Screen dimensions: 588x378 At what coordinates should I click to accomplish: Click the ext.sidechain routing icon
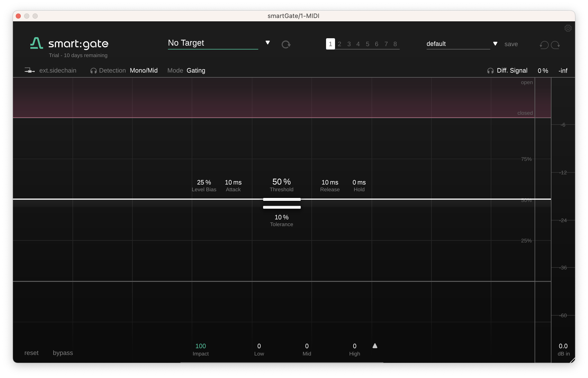coord(30,71)
